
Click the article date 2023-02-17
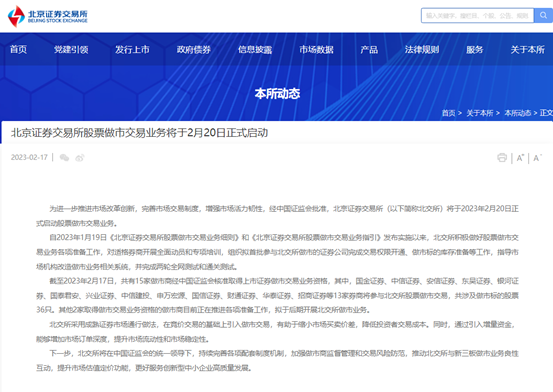coord(29,157)
